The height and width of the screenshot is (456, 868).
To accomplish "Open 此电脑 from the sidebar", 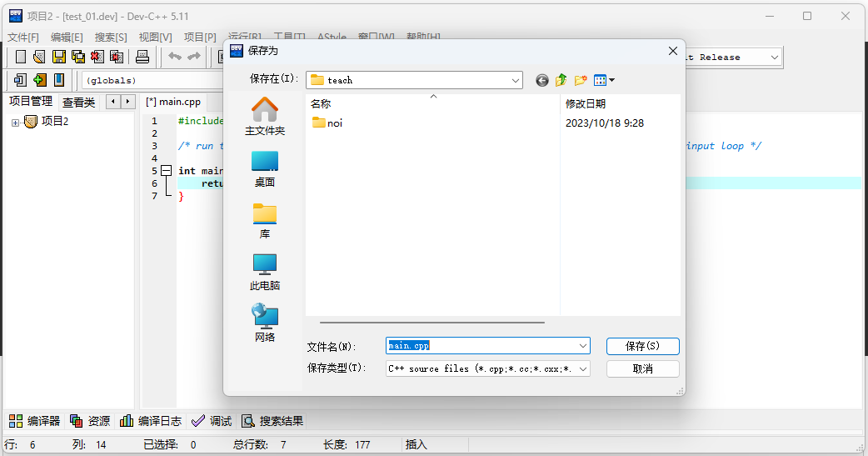I will [x=265, y=271].
